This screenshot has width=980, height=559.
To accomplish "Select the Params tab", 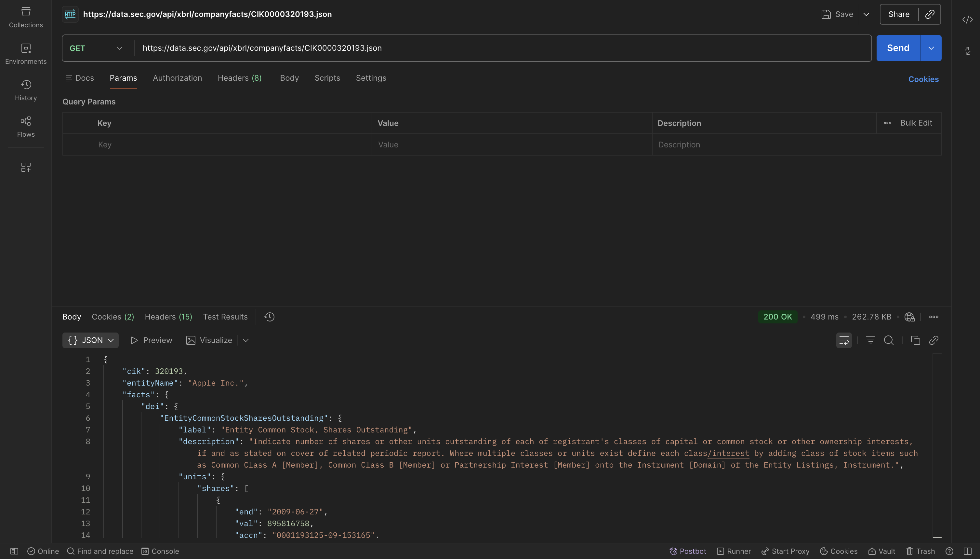I will tap(123, 78).
